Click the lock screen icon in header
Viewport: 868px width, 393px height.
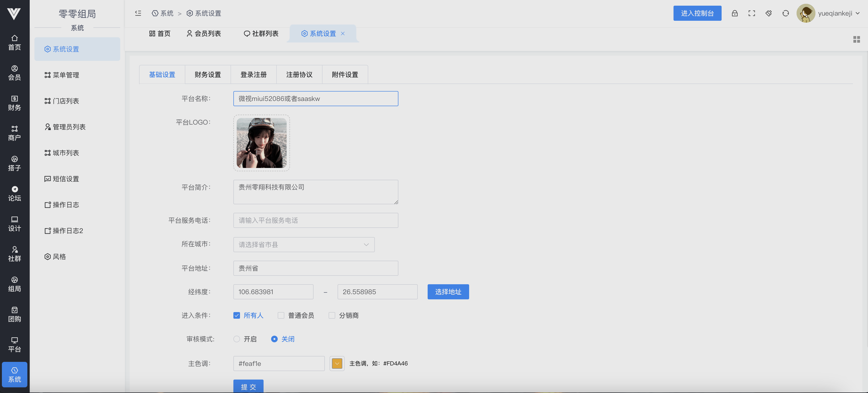tap(735, 13)
